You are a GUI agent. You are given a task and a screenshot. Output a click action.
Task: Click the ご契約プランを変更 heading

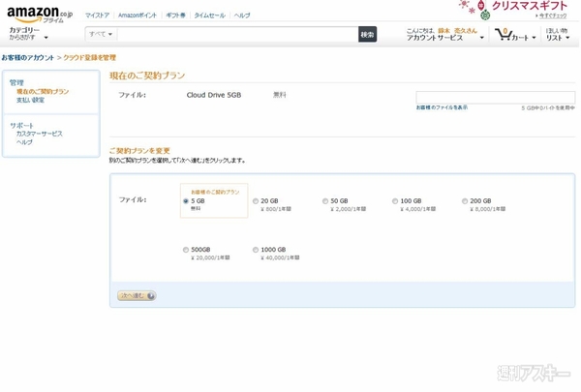139,151
